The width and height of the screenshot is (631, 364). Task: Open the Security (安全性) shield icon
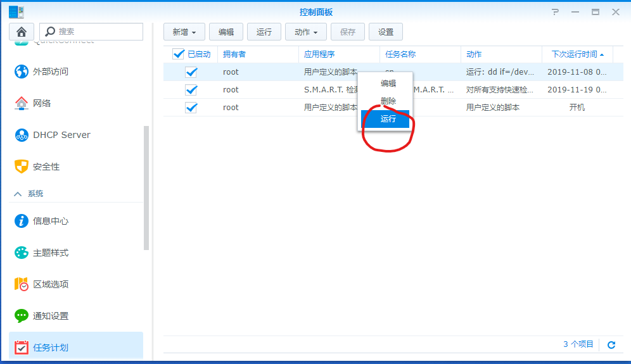point(22,166)
